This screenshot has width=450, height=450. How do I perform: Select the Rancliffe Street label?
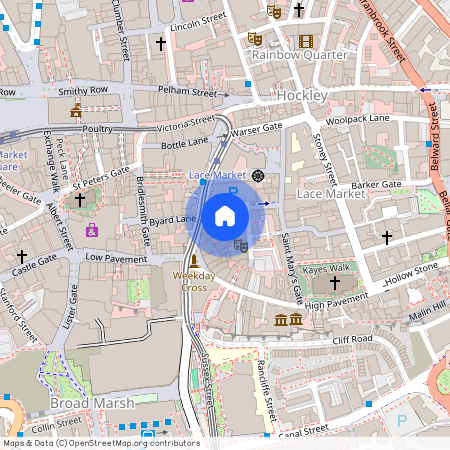(x=267, y=391)
